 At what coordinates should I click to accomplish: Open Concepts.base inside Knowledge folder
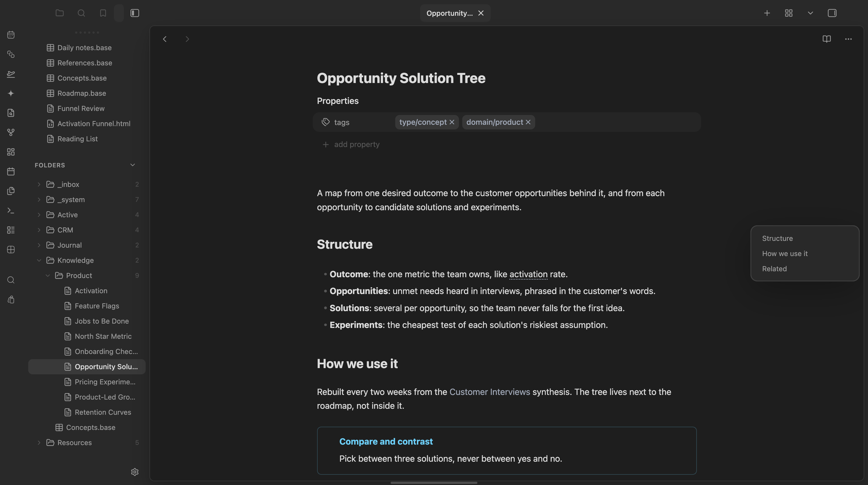pos(87,427)
